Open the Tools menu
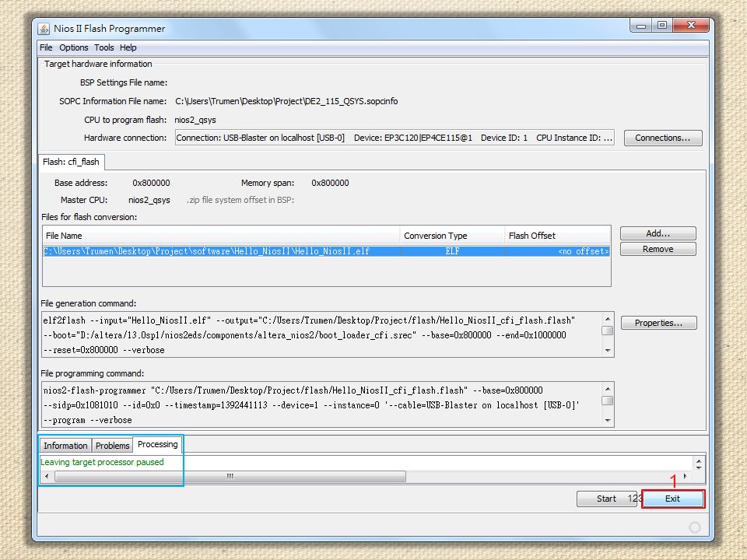This screenshot has height=560, width=747. (x=103, y=47)
